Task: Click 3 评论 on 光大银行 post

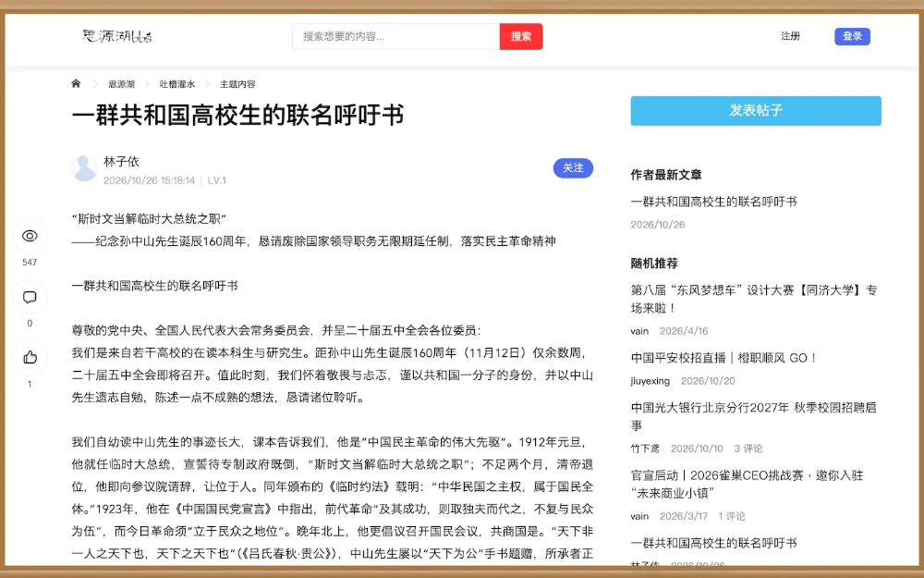Action: tap(748, 449)
